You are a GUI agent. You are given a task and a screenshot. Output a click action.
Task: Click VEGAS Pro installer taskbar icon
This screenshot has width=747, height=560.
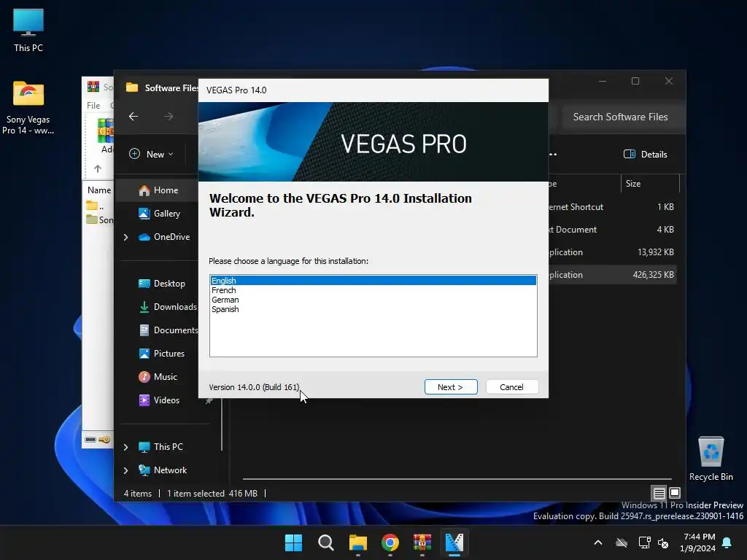pyautogui.click(x=454, y=542)
